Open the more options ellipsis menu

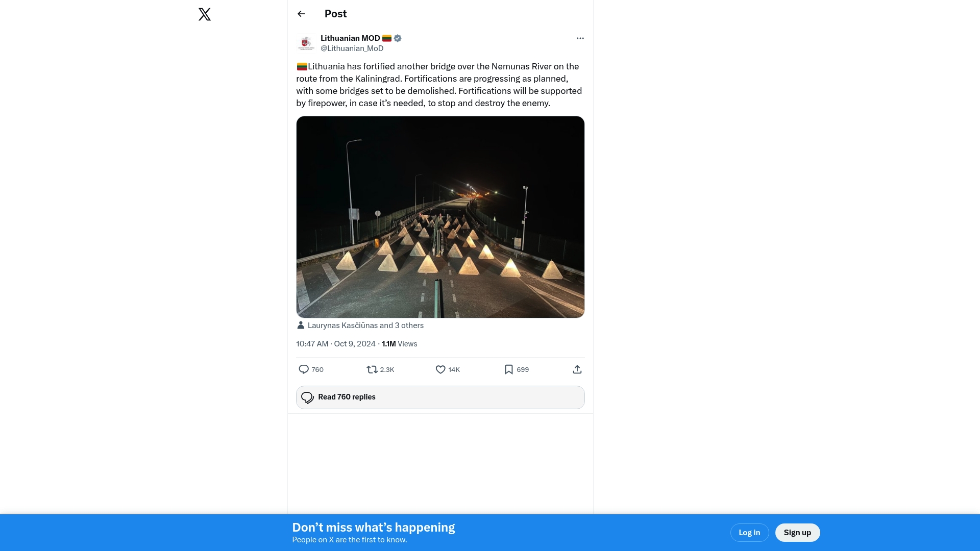(580, 38)
